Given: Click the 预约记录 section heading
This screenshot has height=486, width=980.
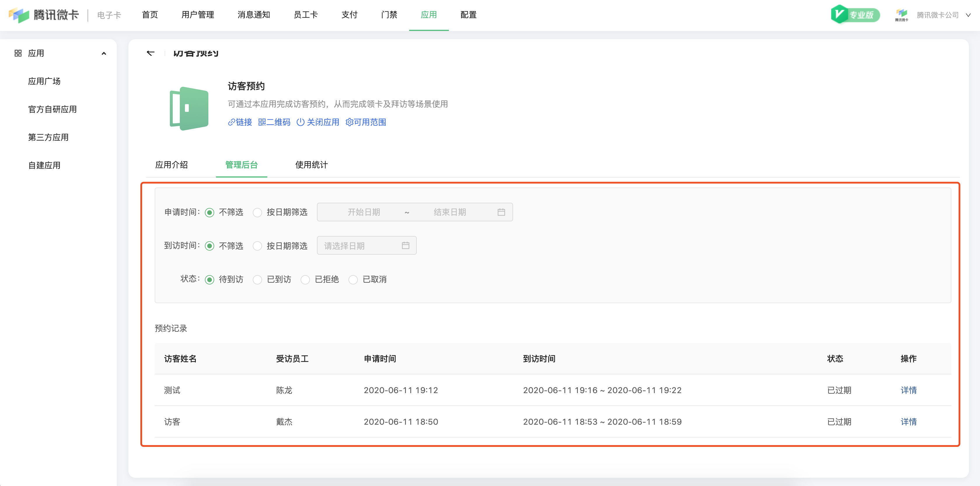Looking at the screenshot, I should (x=171, y=328).
